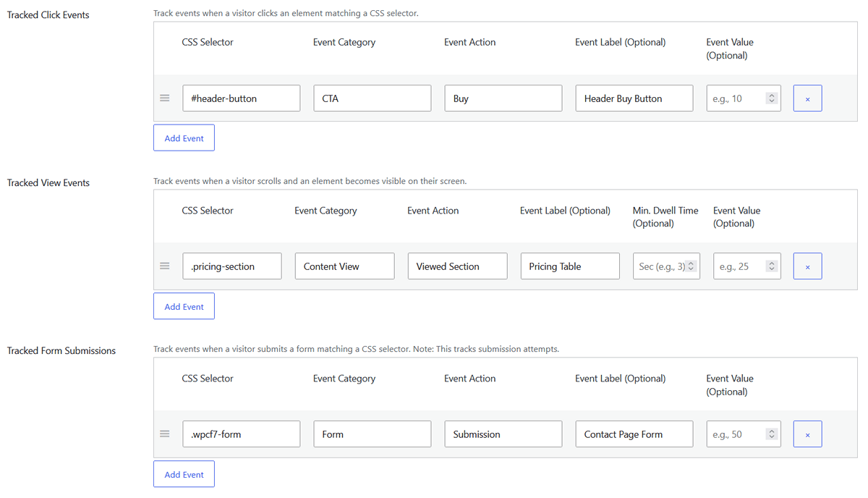Screen dimensions: 868x498
Task: Grab the drag handle of the .wpcf7-form row
Action: (165, 434)
